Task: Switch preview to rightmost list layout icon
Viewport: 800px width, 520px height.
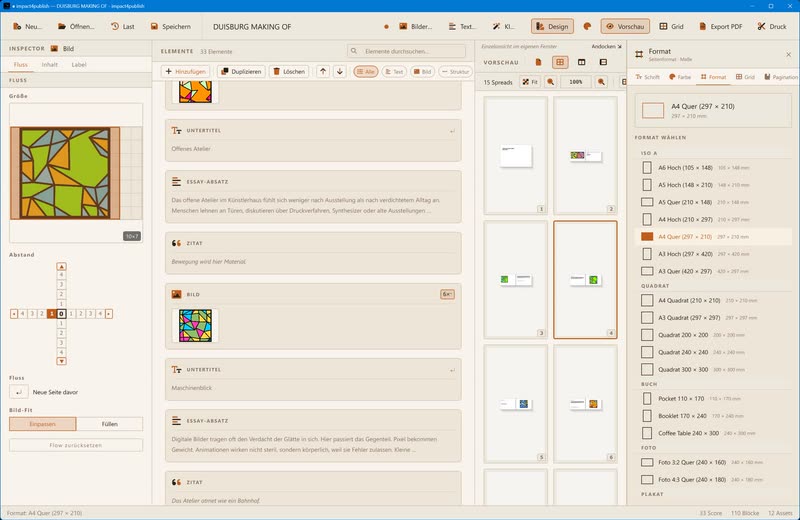Action: pos(604,62)
